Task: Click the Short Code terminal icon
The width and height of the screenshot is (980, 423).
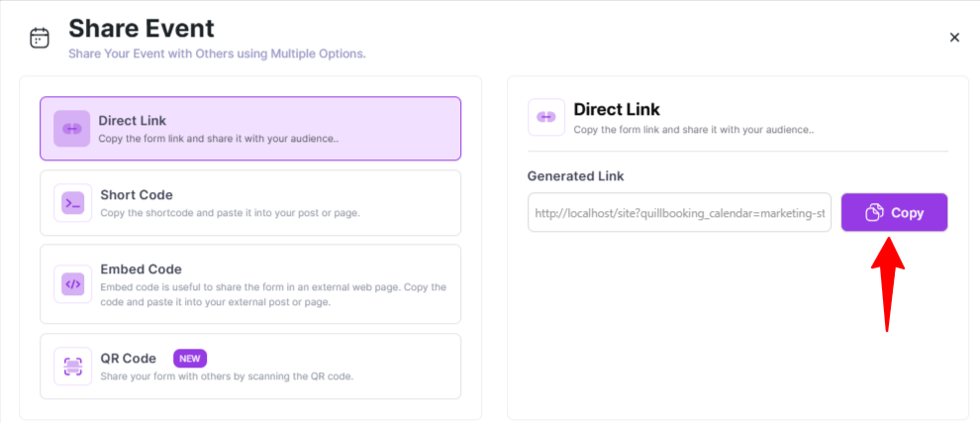Action: (72, 203)
